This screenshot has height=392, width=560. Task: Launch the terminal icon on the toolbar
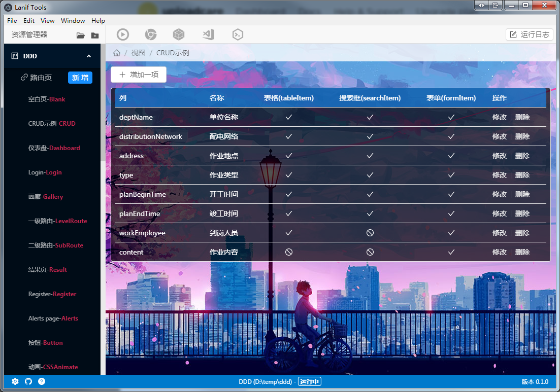237,34
